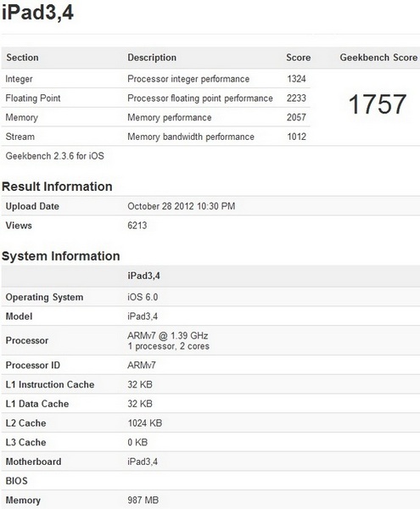The height and width of the screenshot is (509, 420).
Task: Click Processor floating point performance description
Action: coord(200,98)
